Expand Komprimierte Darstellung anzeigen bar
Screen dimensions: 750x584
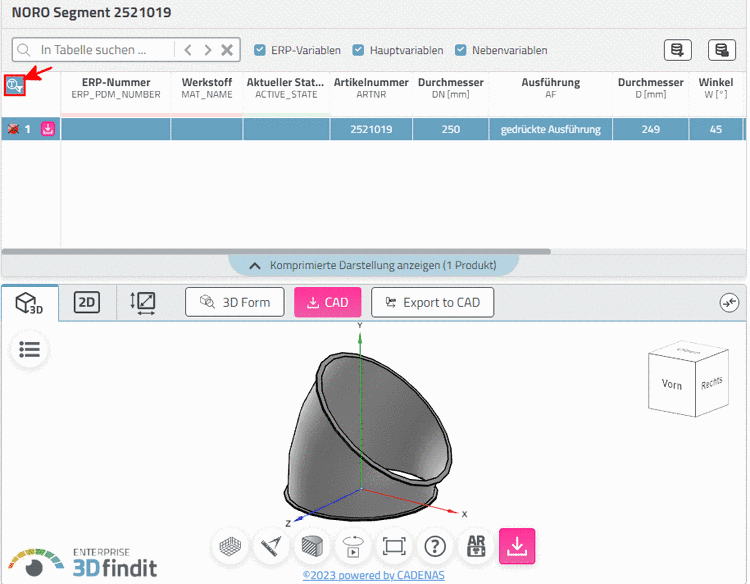(x=374, y=265)
